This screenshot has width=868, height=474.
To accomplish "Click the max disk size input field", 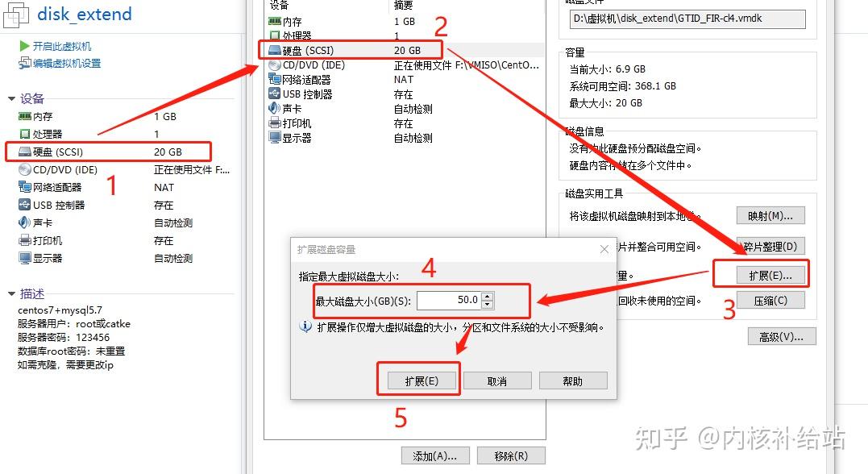I will 450,300.
